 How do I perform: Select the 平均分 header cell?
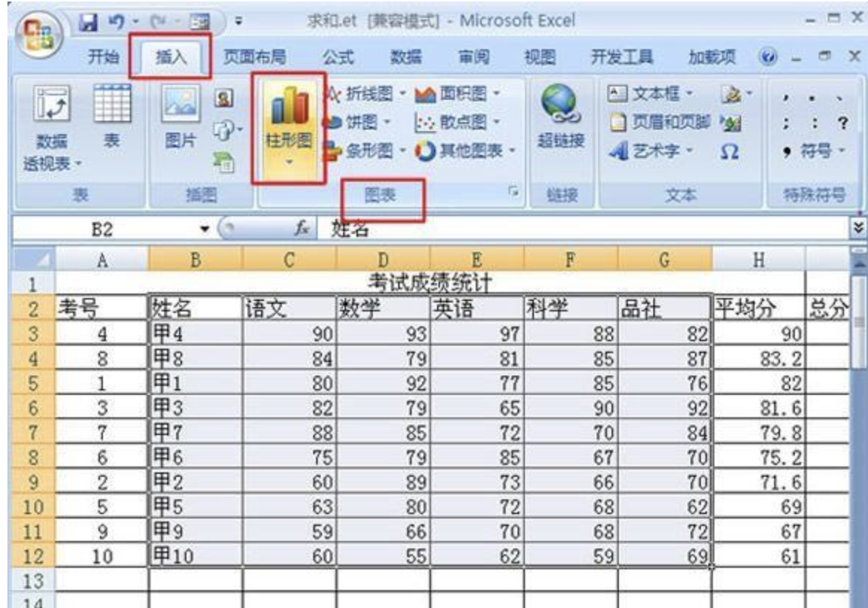coord(758,308)
